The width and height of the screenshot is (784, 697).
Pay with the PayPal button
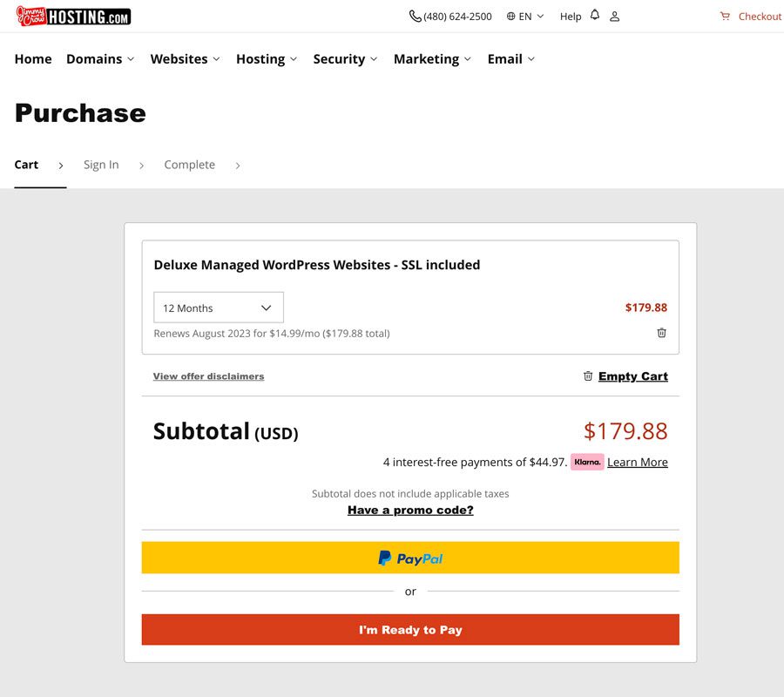[410, 558]
